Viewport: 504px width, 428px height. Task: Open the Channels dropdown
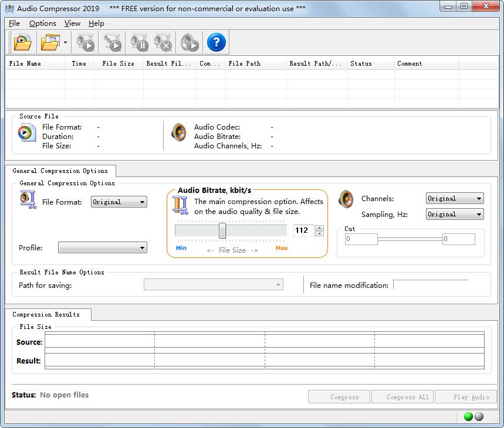(x=454, y=199)
